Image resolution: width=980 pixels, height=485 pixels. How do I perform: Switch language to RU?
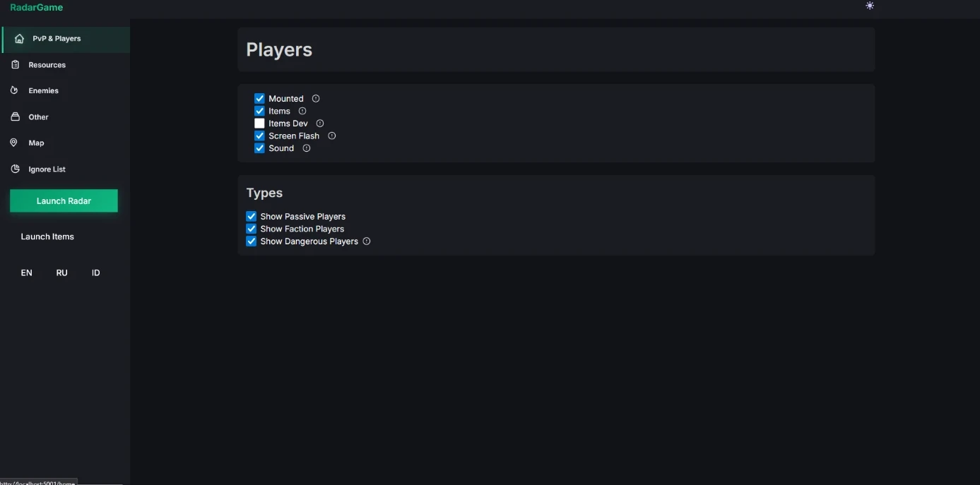tap(62, 273)
